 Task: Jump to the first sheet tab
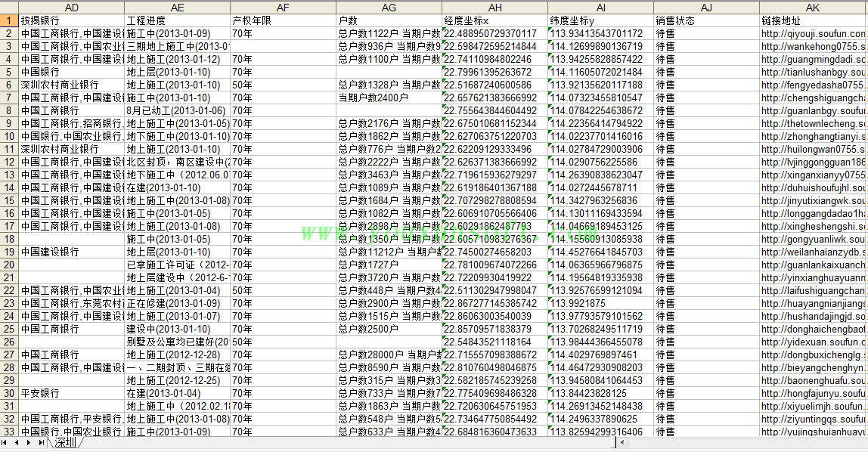5,443
